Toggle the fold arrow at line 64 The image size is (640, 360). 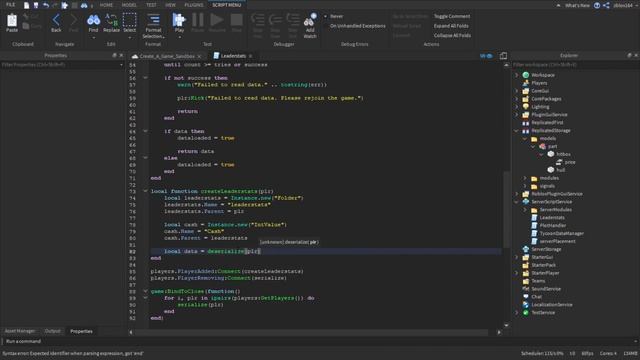tap(145, 131)
